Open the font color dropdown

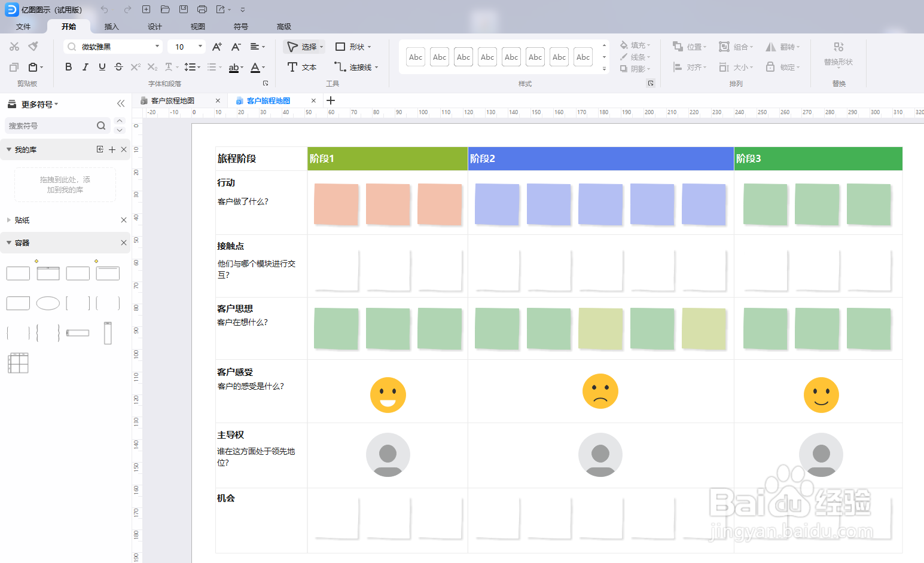click(x=258, y=68)
